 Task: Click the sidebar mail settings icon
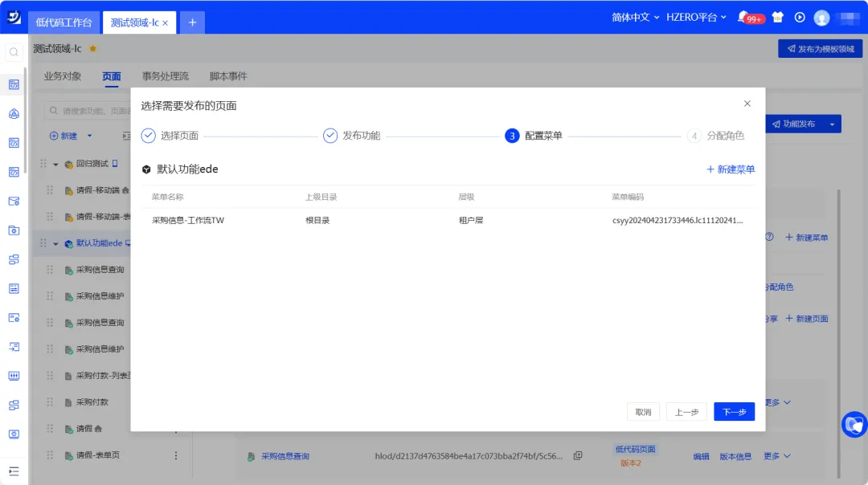click(x=14, y=202)
